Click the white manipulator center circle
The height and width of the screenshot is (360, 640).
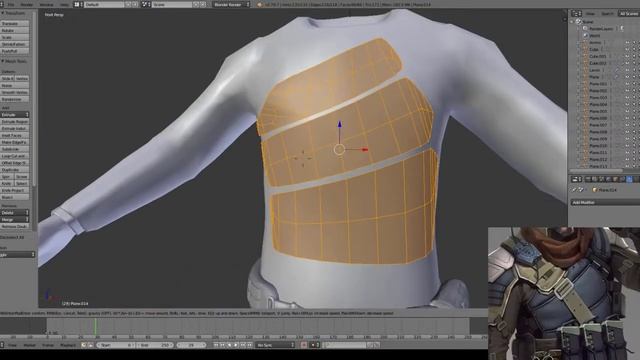339,150
